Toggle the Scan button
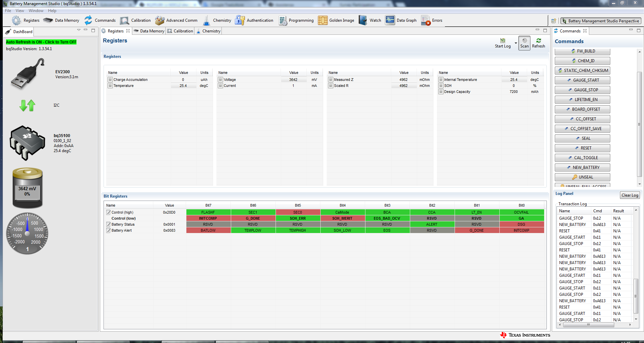This screenshot has width=644, height=343. click(x=524, y=43)
